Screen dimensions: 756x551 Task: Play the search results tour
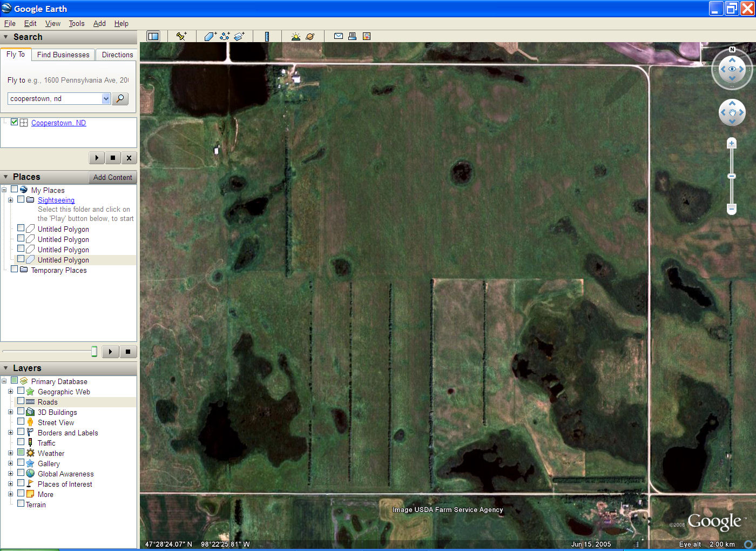click(x=97, y=158)
